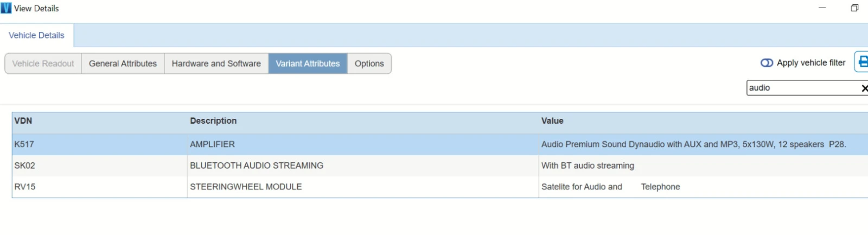The width and height of the screenshot is (868, 235).
Task: Toggle the Apply vehicle filter switch
Action: pos(767,63)
